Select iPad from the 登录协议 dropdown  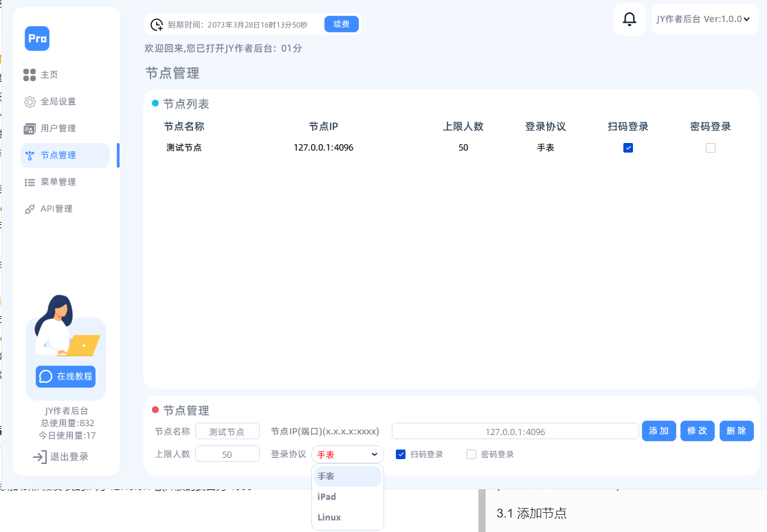[326, 496]
